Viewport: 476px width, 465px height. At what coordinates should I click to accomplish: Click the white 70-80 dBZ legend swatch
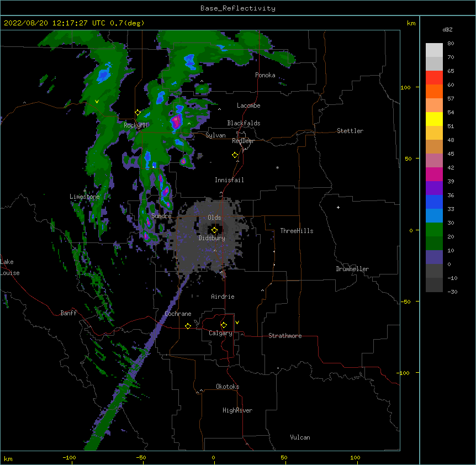click(x=434, y=50)
